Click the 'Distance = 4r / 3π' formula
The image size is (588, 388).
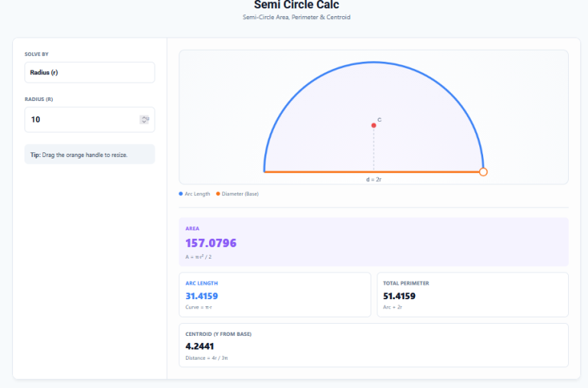[206, 358]
